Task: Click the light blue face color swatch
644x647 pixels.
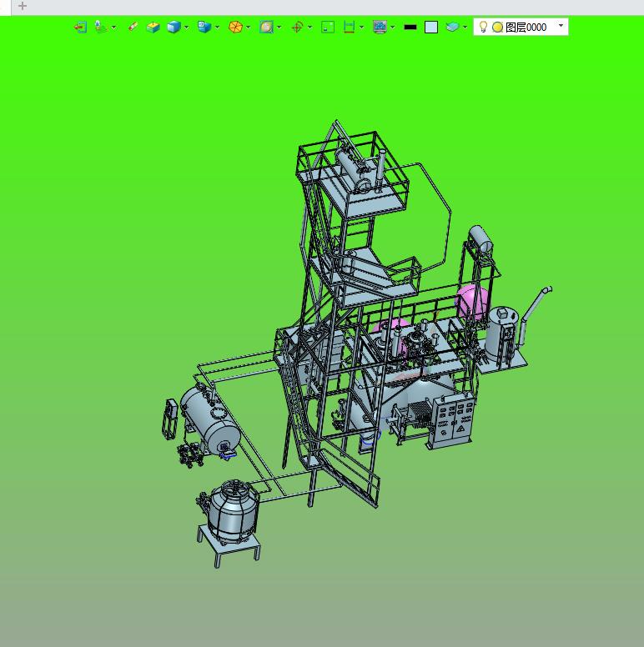Action: [431, 28]
